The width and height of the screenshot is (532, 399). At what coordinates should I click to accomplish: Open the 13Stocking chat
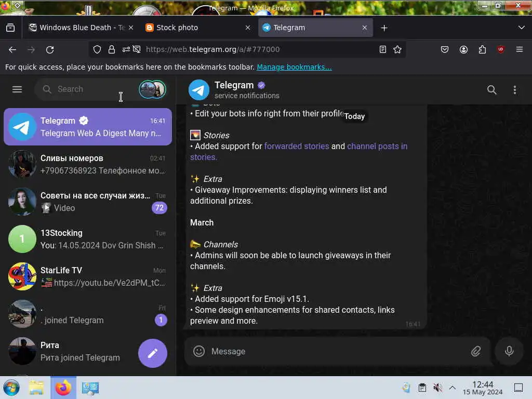tap(88, 239)
